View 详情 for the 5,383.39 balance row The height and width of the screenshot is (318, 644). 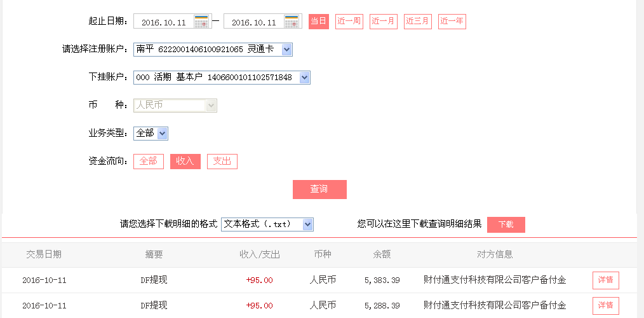pos(605,280)
